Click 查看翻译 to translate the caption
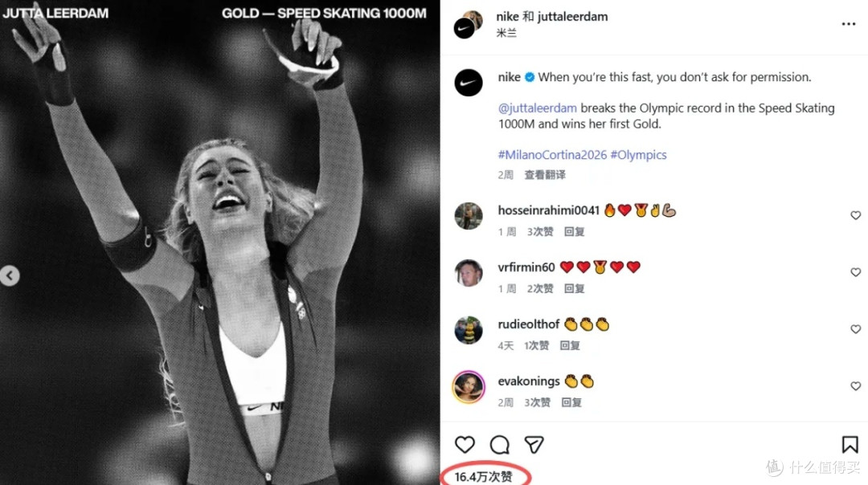Screen dimensions: 868x485 (x=545, y=175)
